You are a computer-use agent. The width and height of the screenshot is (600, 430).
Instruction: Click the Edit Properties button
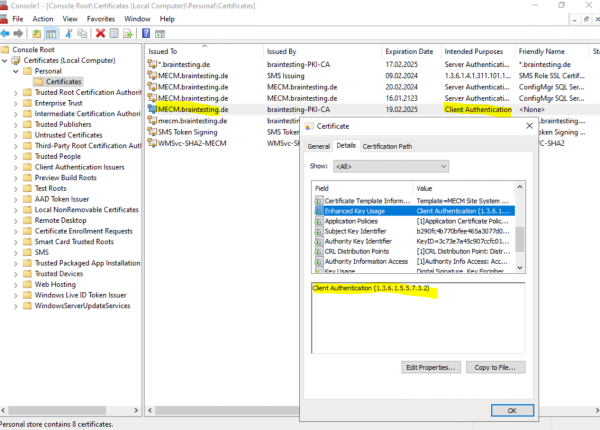point(431,367)
